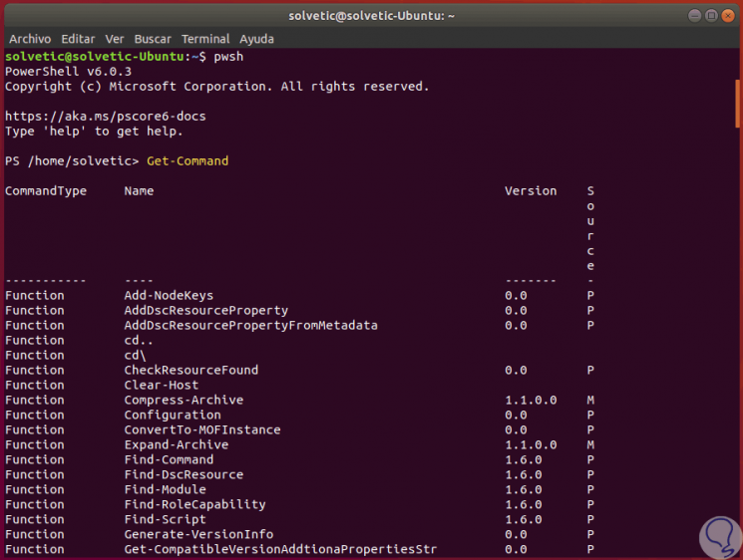
Task: Open the aka.ms/pscore6-docs link
Action: [x=106, y=116]
